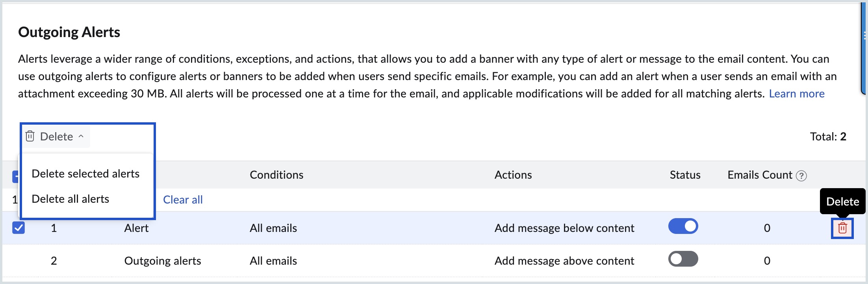Image resolution: width=868 pixels, height=284 pixels.
Task: Click "Add message below content" action cell
Action: pyautogui.click(x=564, y=228)
